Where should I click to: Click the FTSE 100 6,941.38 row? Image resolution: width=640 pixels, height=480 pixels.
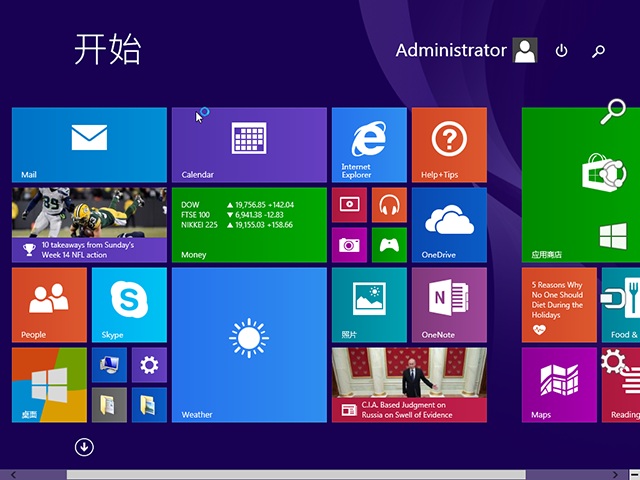232,215
